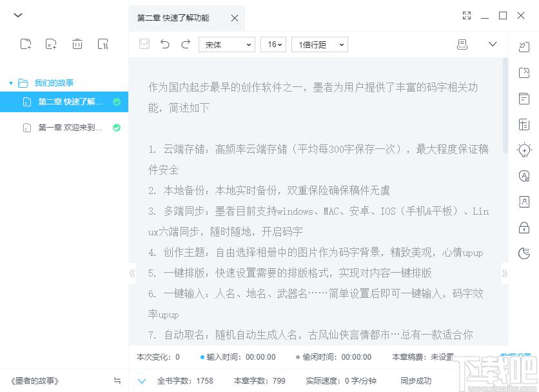
Task: Open the line spacing dropdown 1倍行距
Action: click(x=320, y=44)
